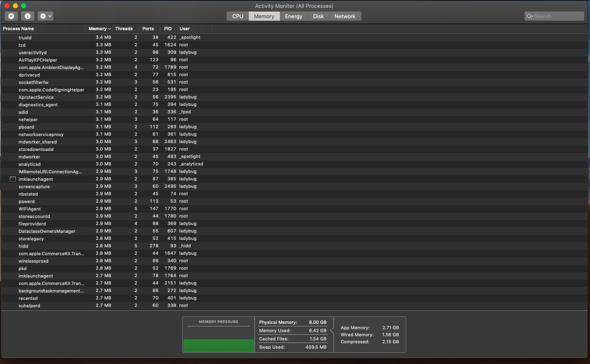Sort by the User column header
Viewport: 590px width, 364px height.
point(195,29)
